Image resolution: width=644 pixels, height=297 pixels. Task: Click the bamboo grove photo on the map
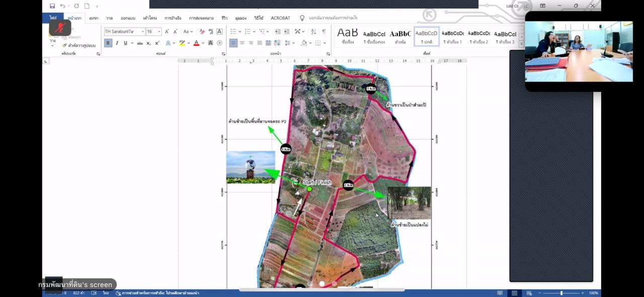[409, 202]
